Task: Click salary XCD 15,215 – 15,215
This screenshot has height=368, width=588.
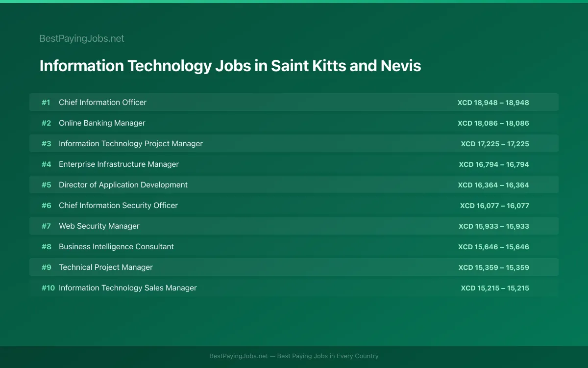Action: tap(495, 288)
